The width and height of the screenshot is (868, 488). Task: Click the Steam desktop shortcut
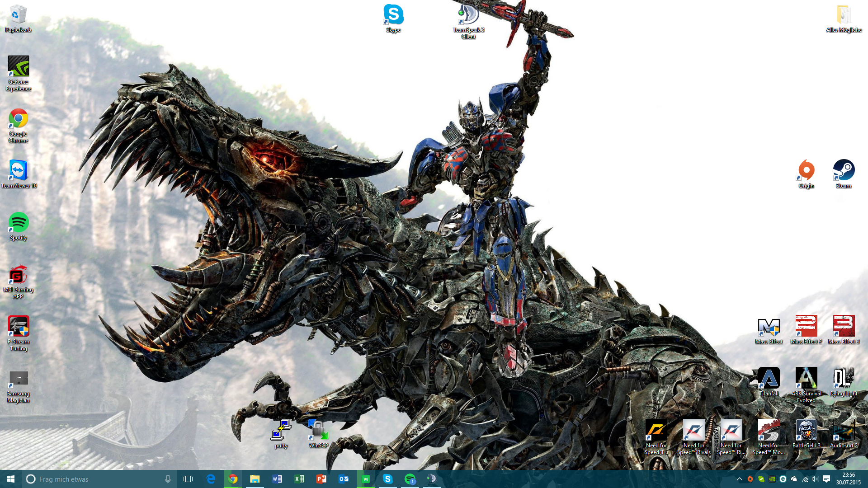pyautogui.click(x=844, y=171)
